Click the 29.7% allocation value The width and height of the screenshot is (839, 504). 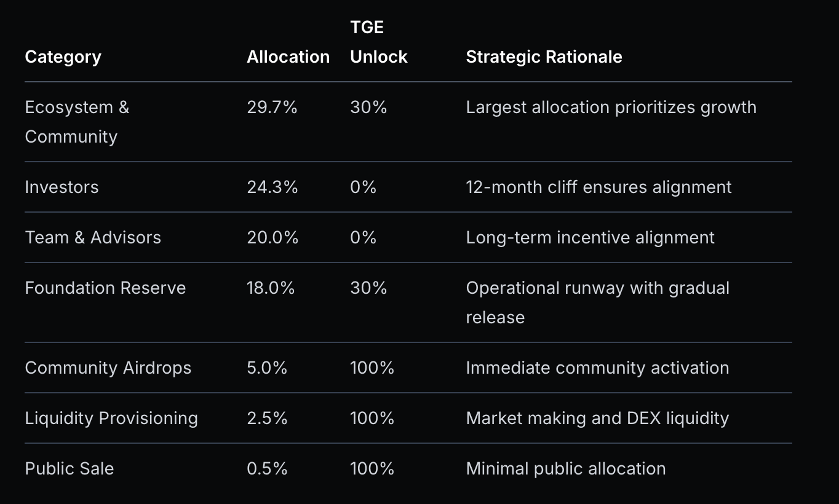[x=272, y=107]
